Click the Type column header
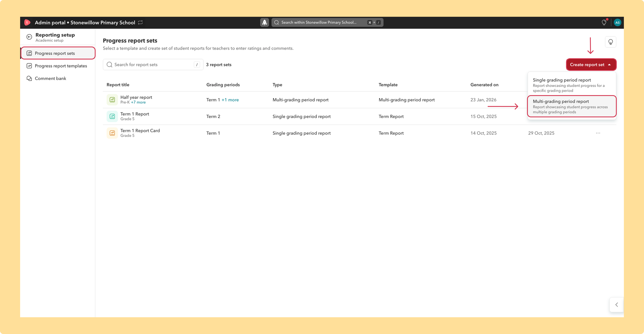644x334 pixels. click(277, 85)
